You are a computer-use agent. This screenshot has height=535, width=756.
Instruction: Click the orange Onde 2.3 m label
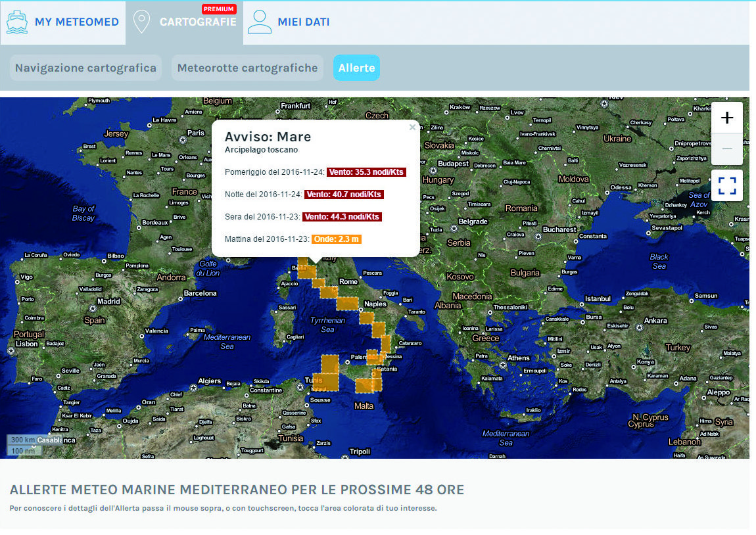(x=337, y=239)
